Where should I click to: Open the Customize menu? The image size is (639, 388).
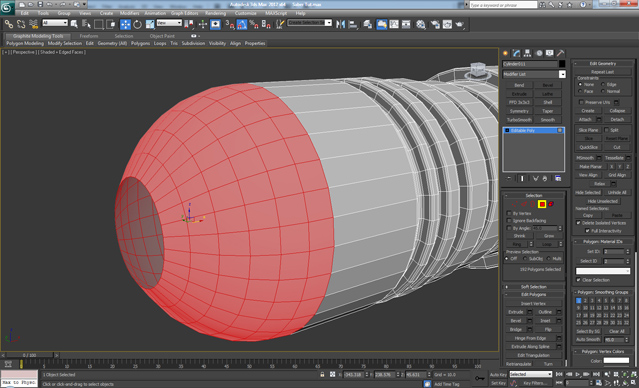pyautogui.click(x=246, y=13)
